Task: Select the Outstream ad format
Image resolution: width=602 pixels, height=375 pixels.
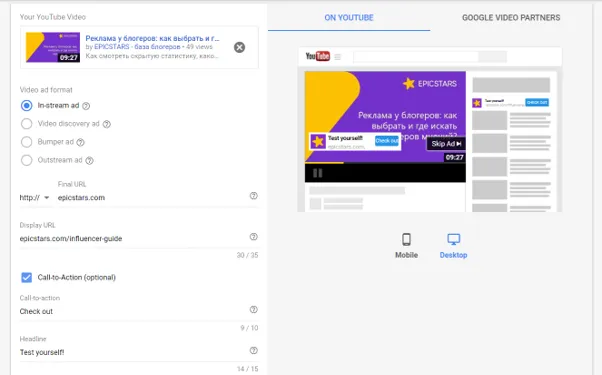Action: pyautogui.click(x=26, y=160)
